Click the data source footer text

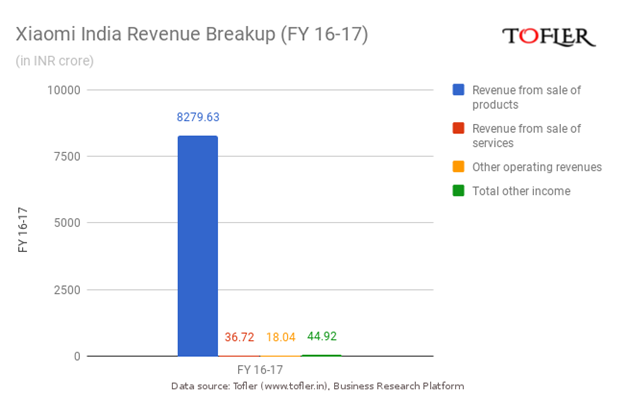318,386
